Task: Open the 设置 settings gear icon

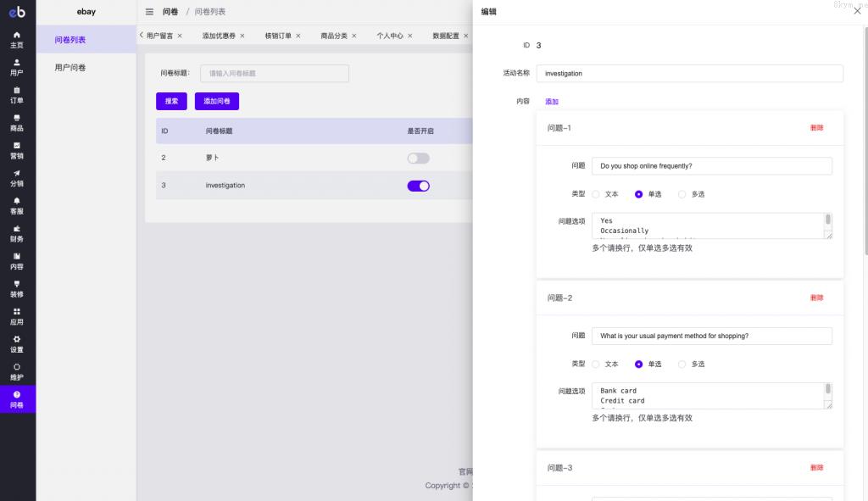Action: [17, 343]
